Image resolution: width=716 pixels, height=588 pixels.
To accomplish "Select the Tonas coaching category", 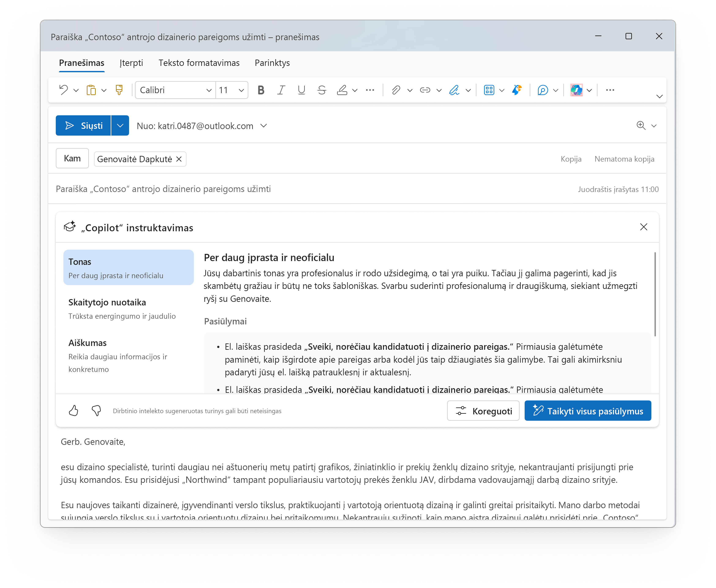I will (x=129, y=268).
